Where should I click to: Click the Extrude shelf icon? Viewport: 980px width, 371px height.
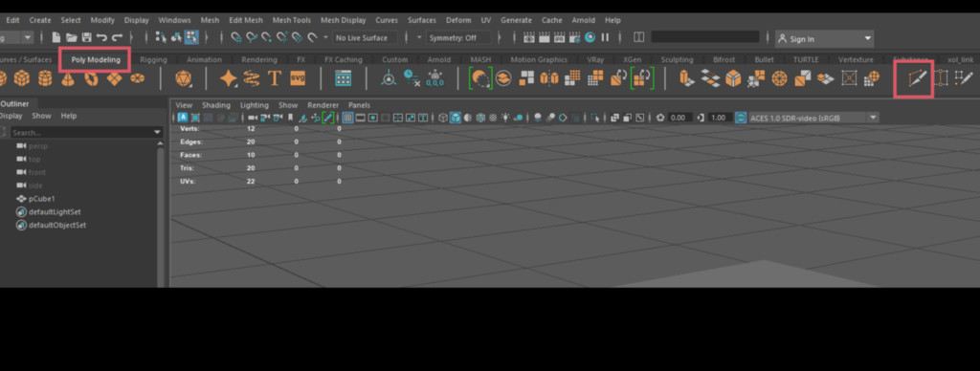(x=686, y=78)
